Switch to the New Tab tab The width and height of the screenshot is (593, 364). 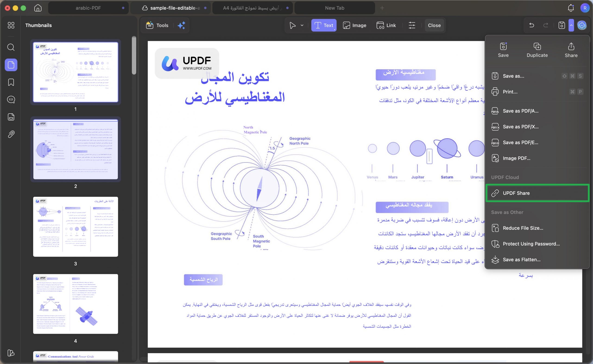(335, 8)
